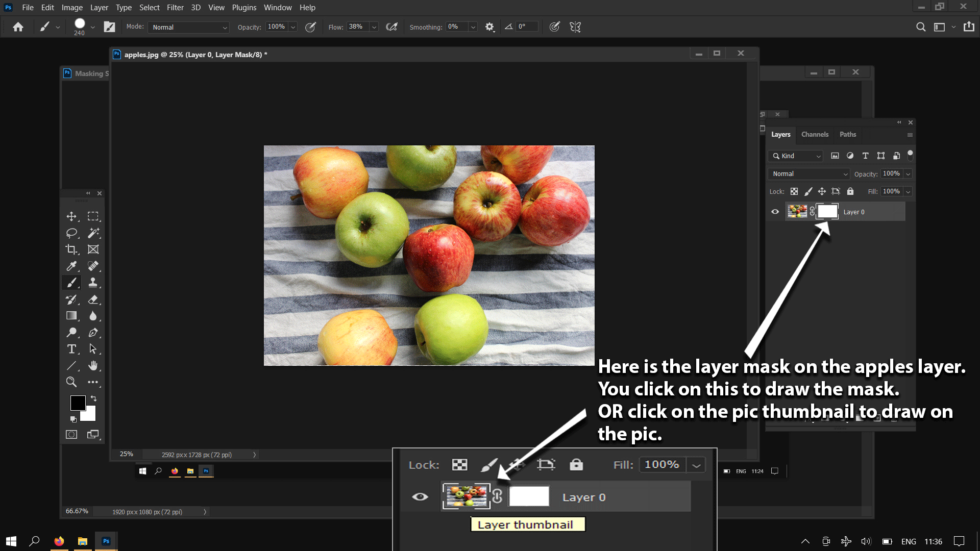Toggle airbrush-style build-up effects
Screen dimensions: 980x551
[x=391, y=27]
